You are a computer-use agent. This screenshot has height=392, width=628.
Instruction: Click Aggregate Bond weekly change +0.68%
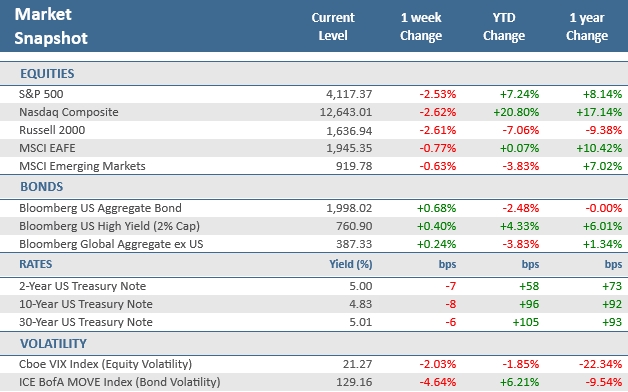coord(437,208)
